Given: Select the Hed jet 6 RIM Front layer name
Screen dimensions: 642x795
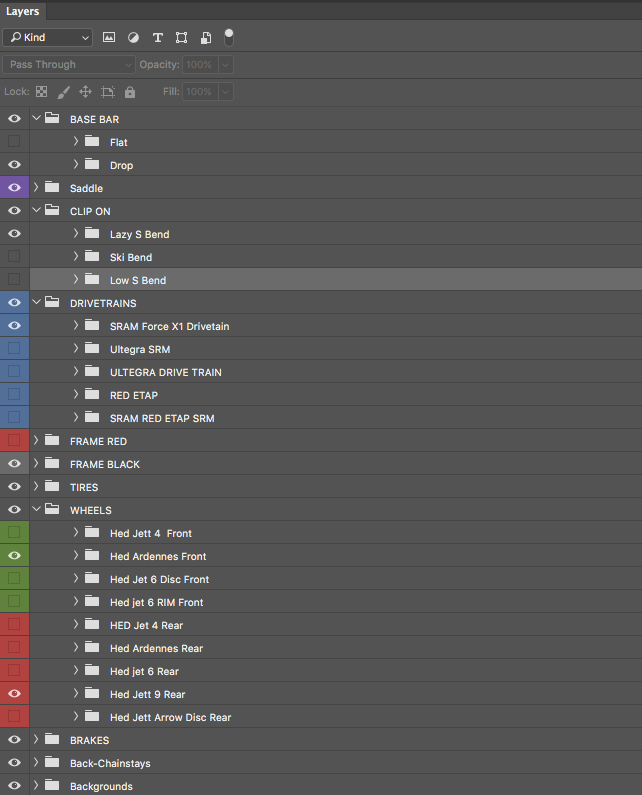Looking at the screenshot, I should point(157,602).
